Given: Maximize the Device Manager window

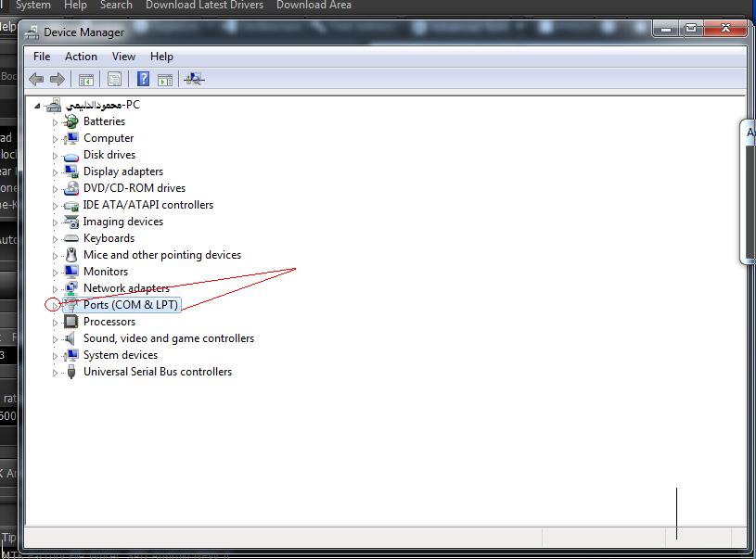Looking at the screenshot, I should click(x=690, y=29).
